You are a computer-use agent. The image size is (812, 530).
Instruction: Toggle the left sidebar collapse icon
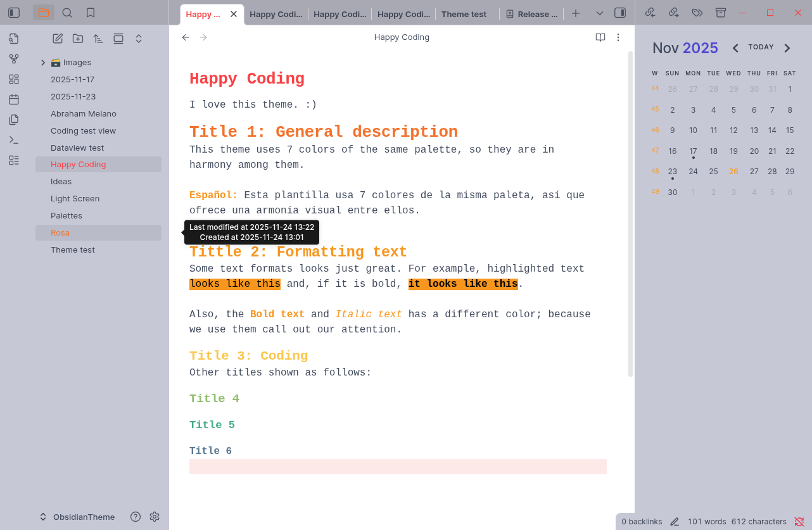click(x=14, y=13)
